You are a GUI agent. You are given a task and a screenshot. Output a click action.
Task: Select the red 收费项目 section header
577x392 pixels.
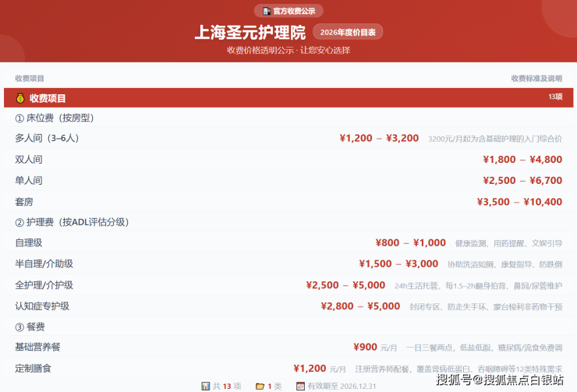pyautogui.click(x=288, y=98)
